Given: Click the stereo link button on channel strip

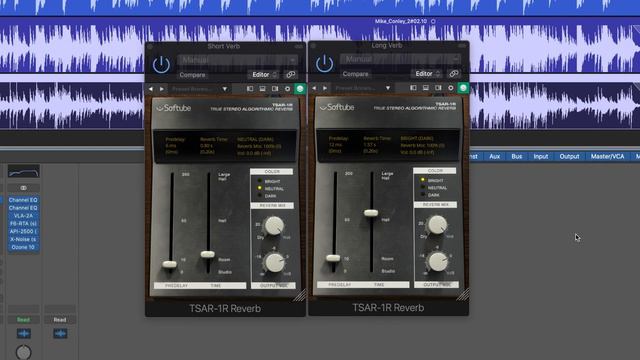Looking at the screenshot, I should click(24, 188).
